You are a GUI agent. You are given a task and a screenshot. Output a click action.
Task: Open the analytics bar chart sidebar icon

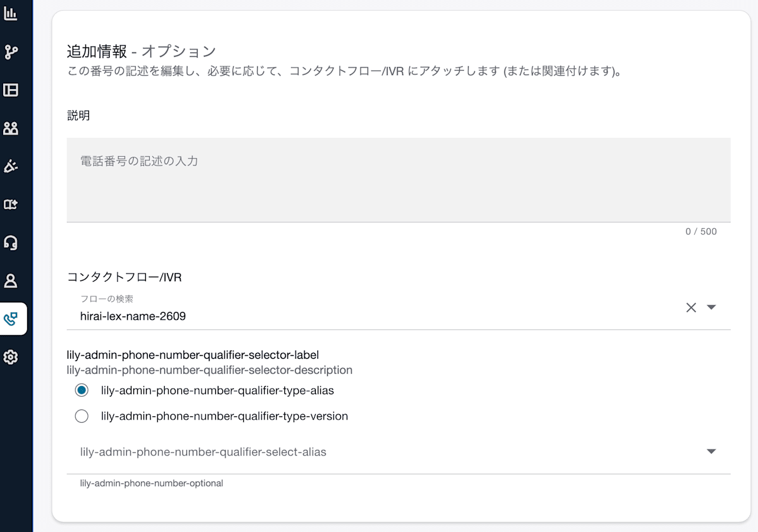pos(10,13)
